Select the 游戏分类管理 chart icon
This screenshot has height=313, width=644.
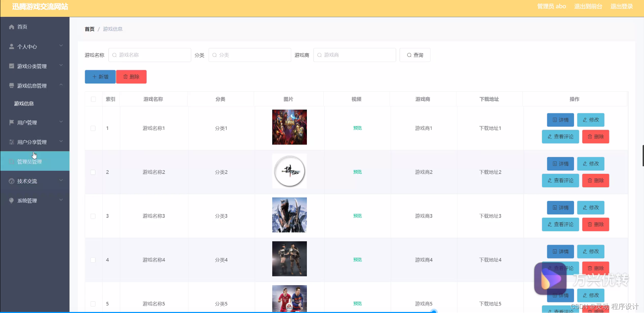click(x=11, y=66)
